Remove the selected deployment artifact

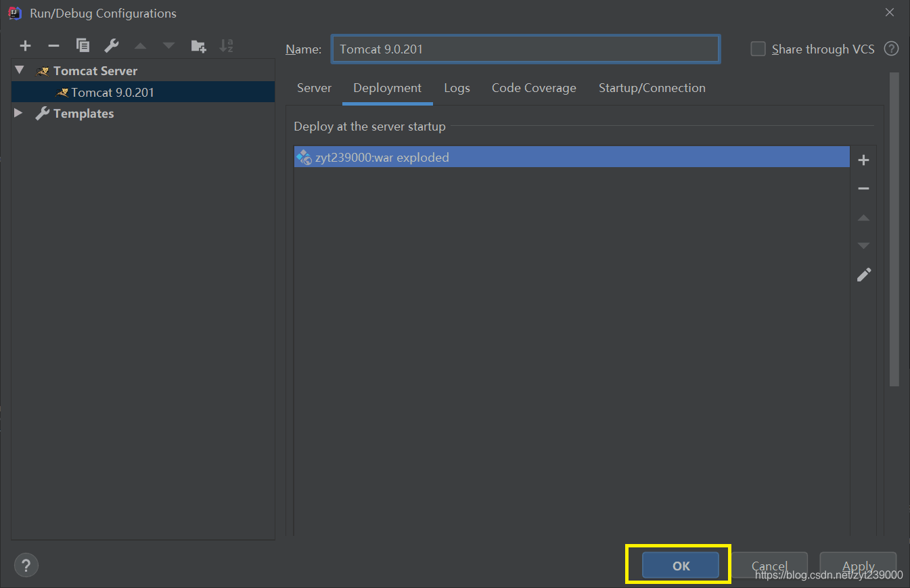pyautogui.click(x=863, y=189)
